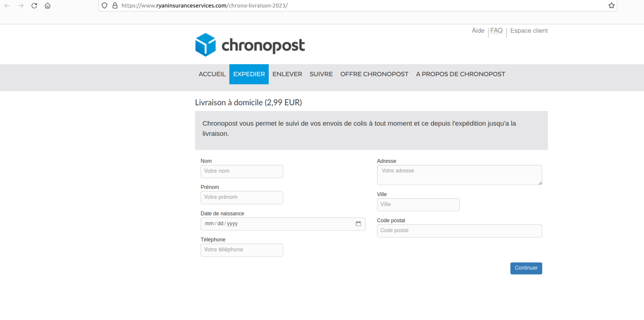644x320 pixels.
Task: Grab the Adresse textarea resize handle
Action: 540,183
